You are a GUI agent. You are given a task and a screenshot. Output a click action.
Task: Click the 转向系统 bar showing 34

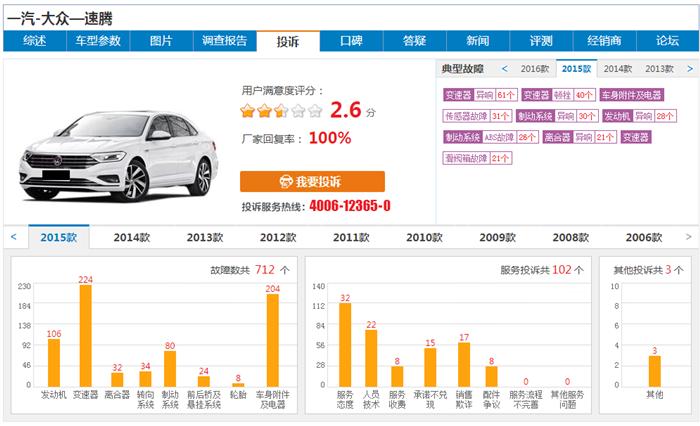coord(145,379)
